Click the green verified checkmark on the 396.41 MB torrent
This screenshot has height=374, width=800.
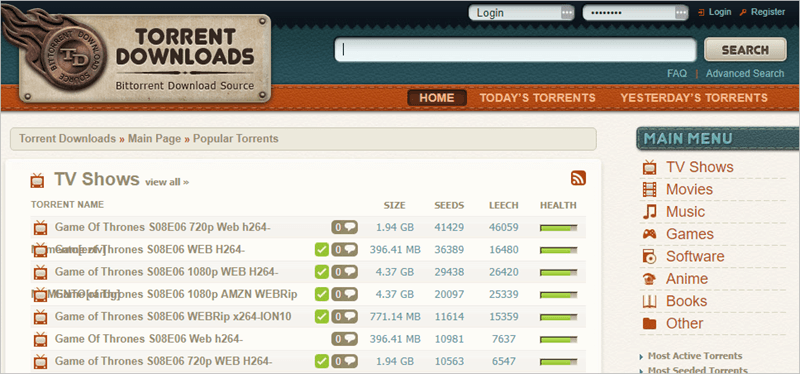(321, 250)
